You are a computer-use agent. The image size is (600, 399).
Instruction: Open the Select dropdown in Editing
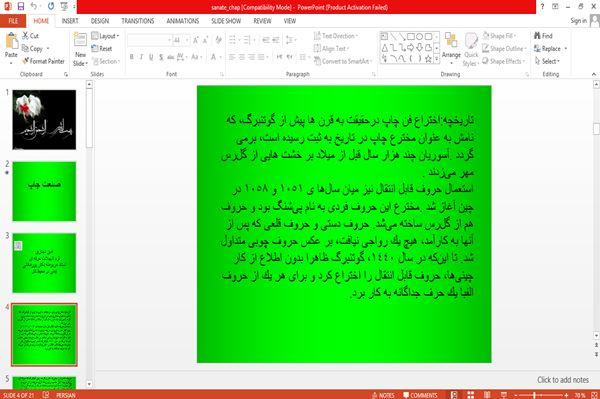547,61
